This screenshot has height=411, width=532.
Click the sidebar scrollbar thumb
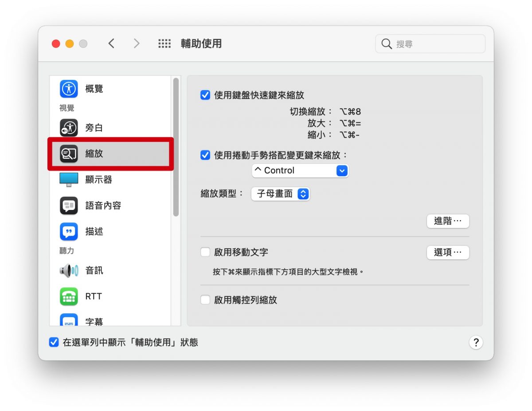click(176, 147)
